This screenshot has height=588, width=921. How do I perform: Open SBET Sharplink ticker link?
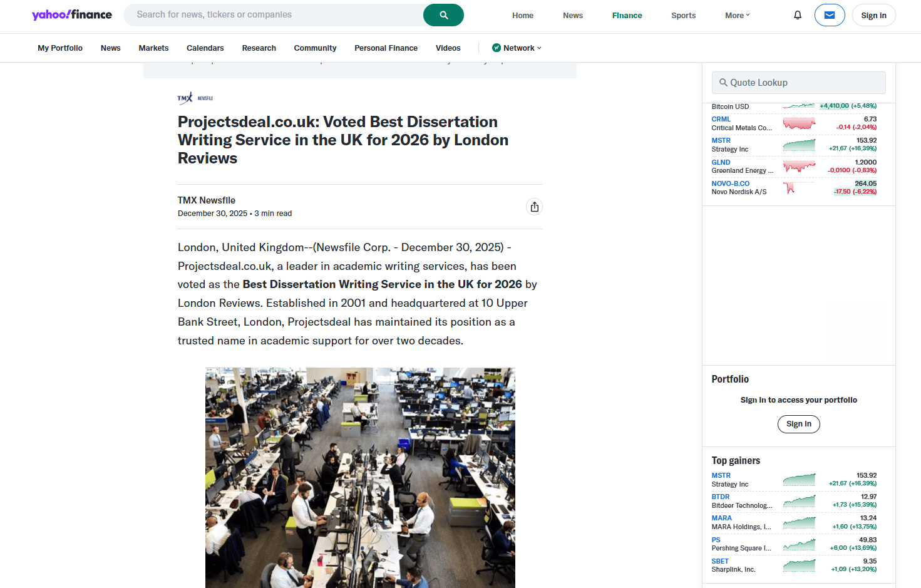pos(720,561)
